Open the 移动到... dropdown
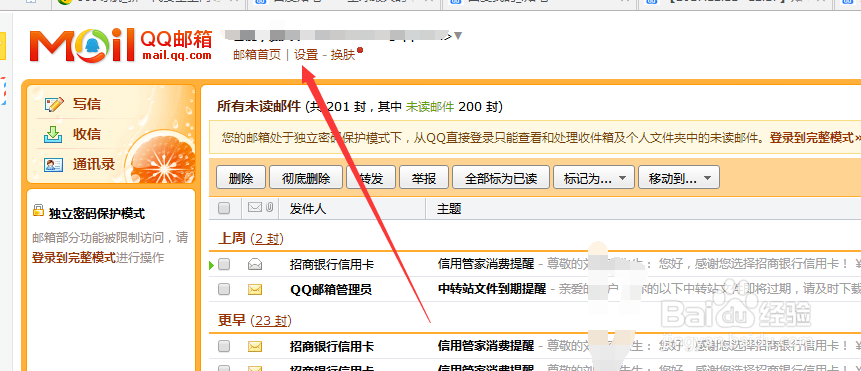861x371 pixels. 679,178
